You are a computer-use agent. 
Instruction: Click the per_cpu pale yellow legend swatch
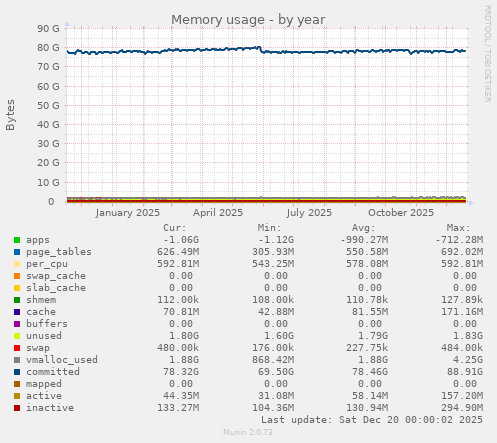(17, 264)
